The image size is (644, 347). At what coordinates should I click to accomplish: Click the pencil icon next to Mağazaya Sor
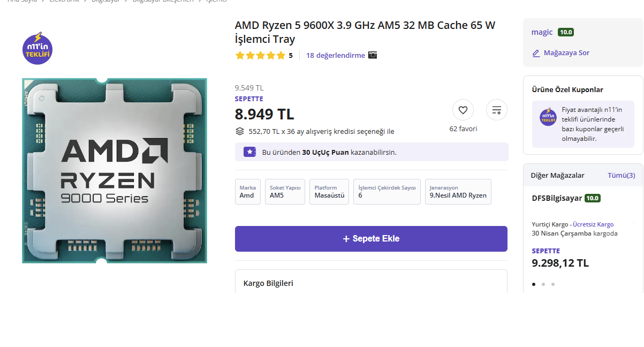pyautogui.click(x=536, y=53)
